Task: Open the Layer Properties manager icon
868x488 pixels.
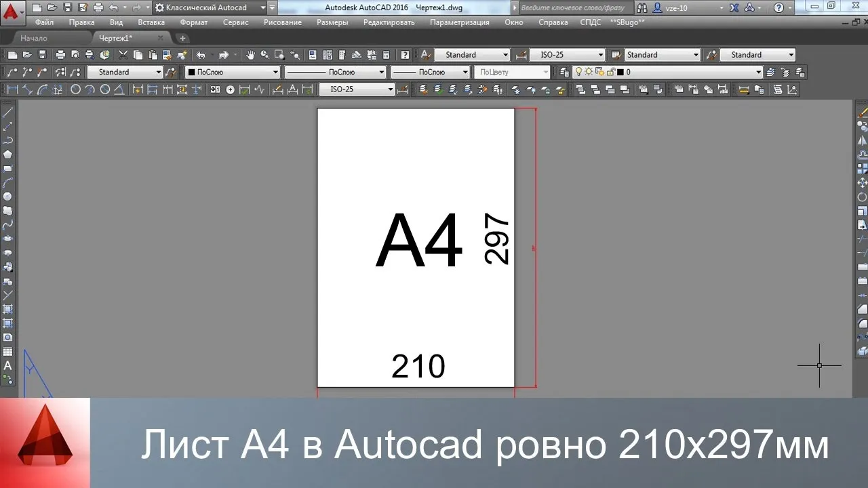Action: 564,72
